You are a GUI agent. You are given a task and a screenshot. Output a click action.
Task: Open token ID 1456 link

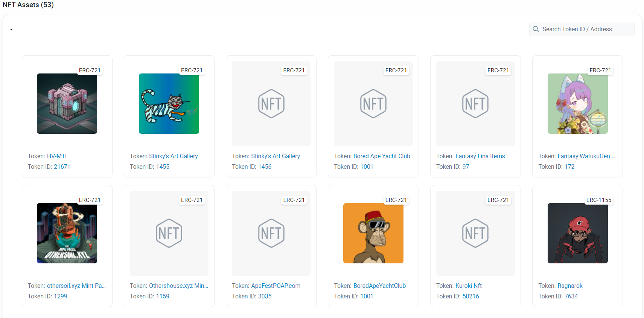point(265,167)
